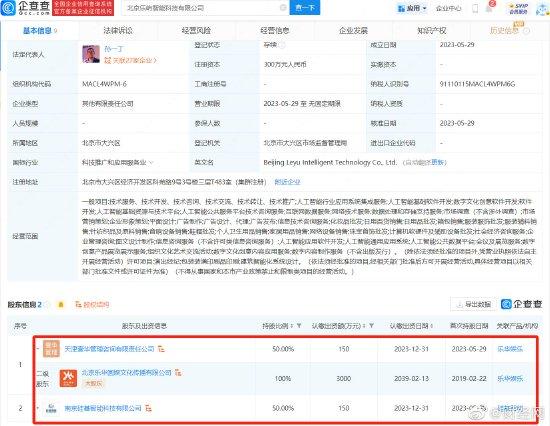The image size is (550, 426).
Task: Open 企业中心 link in header
Action: [x=449, y=8]
